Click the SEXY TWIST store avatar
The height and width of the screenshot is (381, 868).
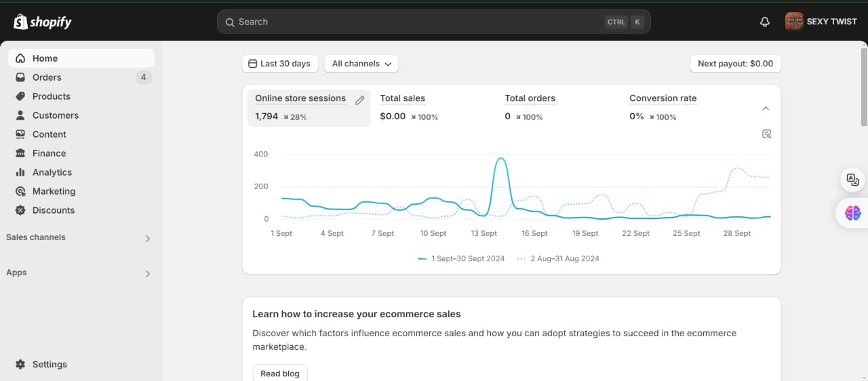coord(794,22)
